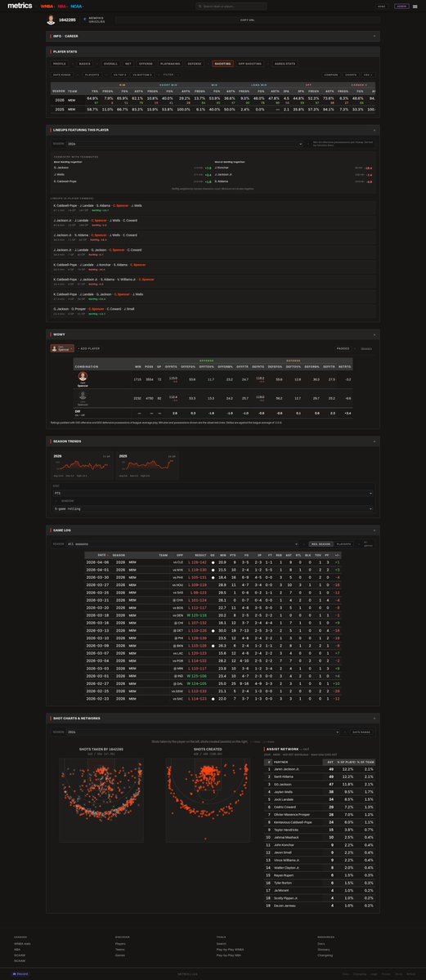Open Glossary link in footer Resources
Image resolution: width=426 pixels, height=980 pixels.
coord(323,950)
